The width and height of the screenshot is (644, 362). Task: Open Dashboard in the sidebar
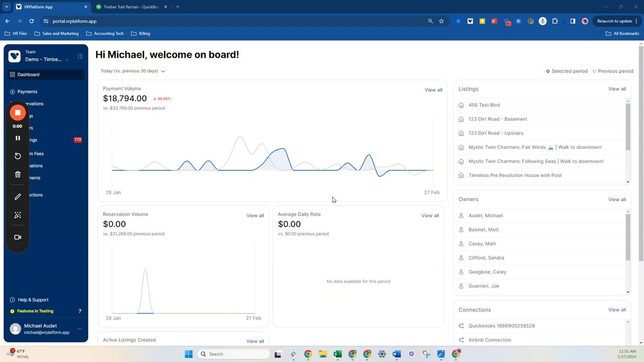point(46,74)
